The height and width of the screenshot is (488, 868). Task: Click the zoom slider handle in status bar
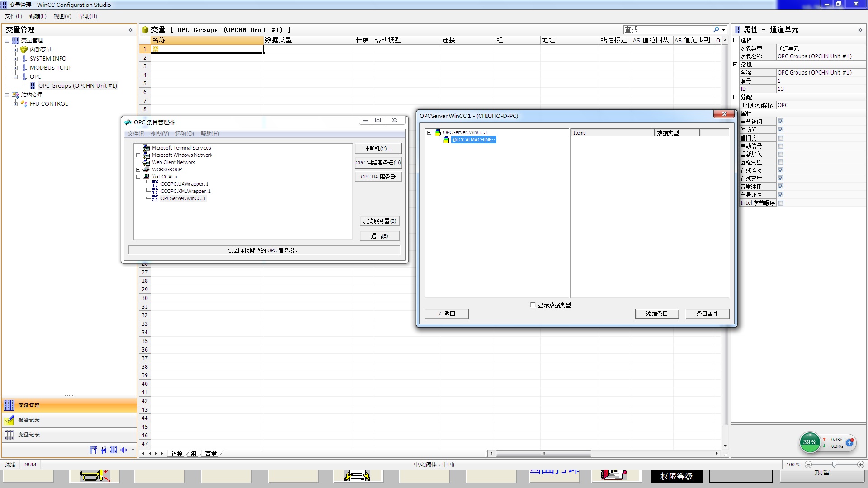coord(834,465)
